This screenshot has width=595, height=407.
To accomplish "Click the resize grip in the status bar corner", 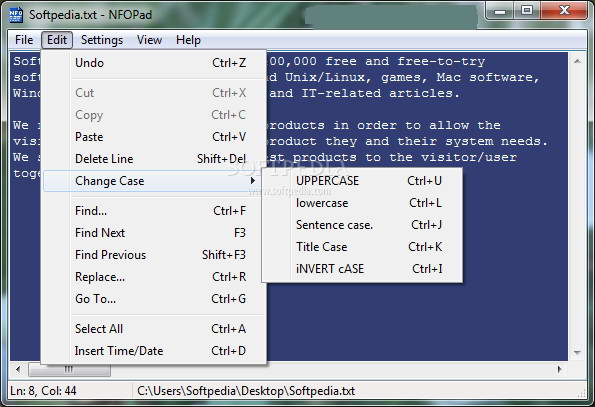I will [582, 393].
